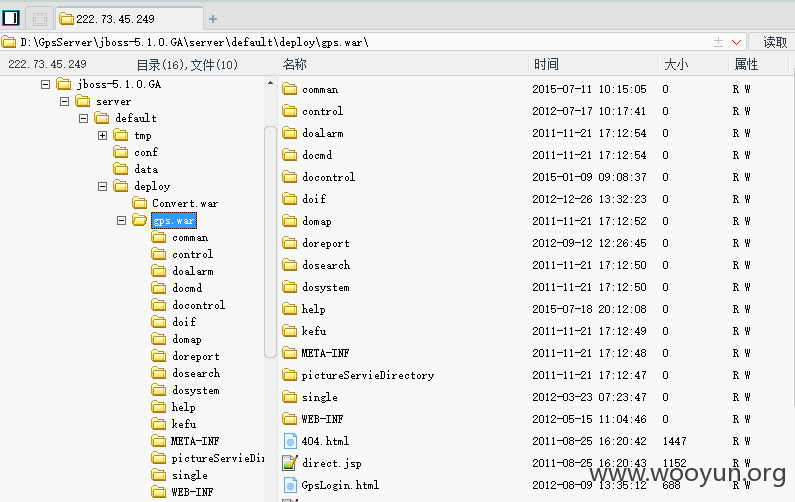This screenshot has height=502, width=795.
Task: Sort the list by 大小 column
Action: pos(676,64)
